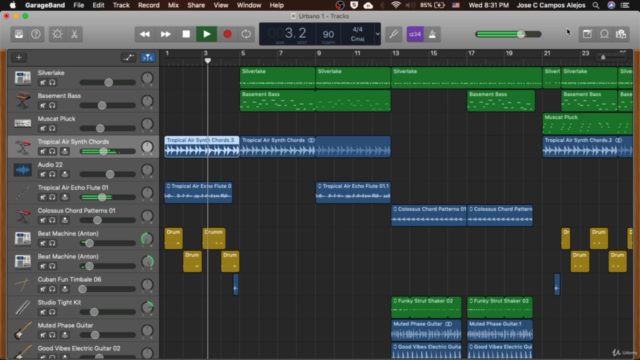Toggle the show automation button
The height and width of the screenshot is (360, 640).
129,58
